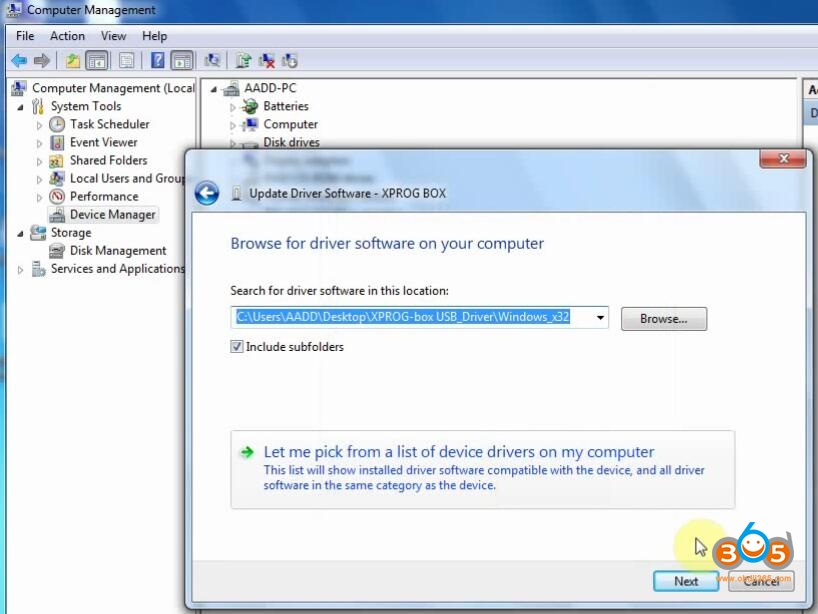Click the Task Scheduler clock icon

(57, 124)
